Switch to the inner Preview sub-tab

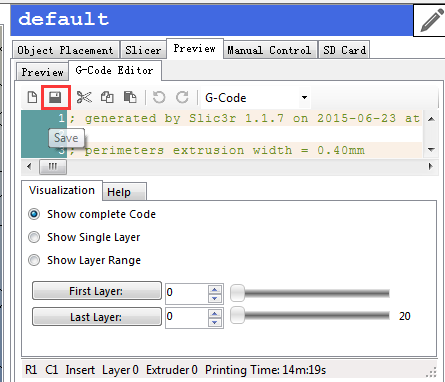(x=42, y=72)
